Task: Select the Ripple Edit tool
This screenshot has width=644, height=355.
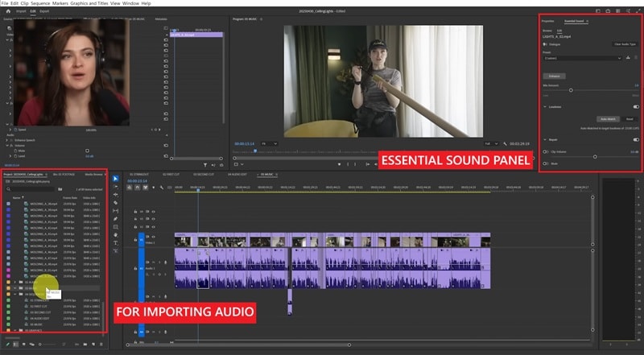Action: click(x=115, y=194)
